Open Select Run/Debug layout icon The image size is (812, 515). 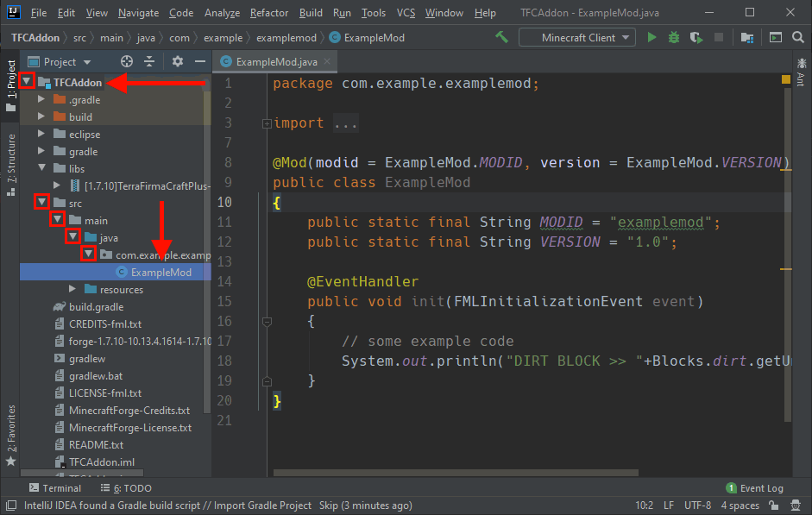775,37
